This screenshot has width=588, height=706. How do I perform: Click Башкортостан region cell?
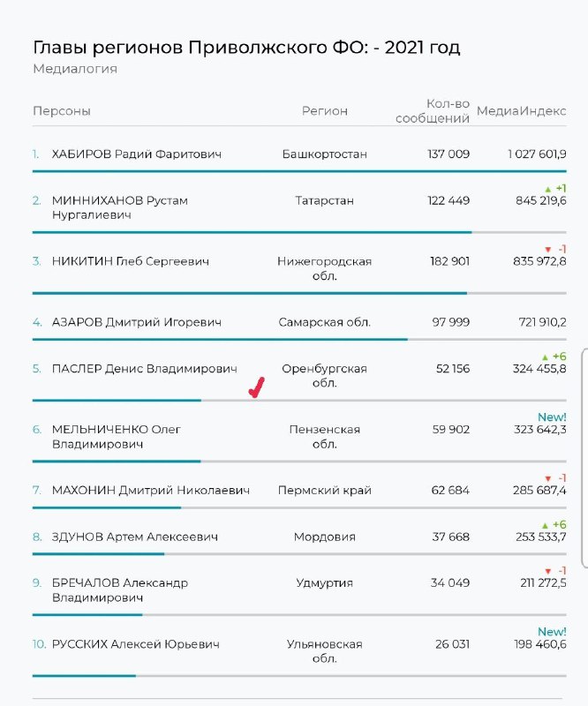point(324,154)
